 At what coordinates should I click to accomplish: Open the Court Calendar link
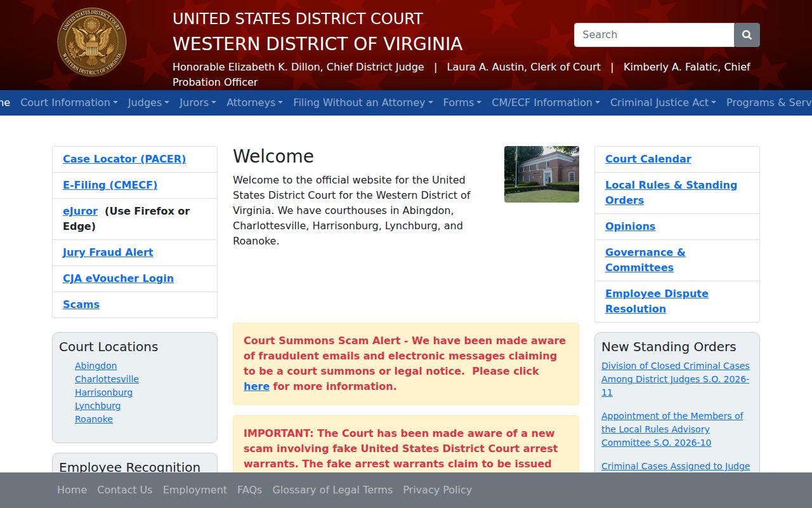(648, 159)
